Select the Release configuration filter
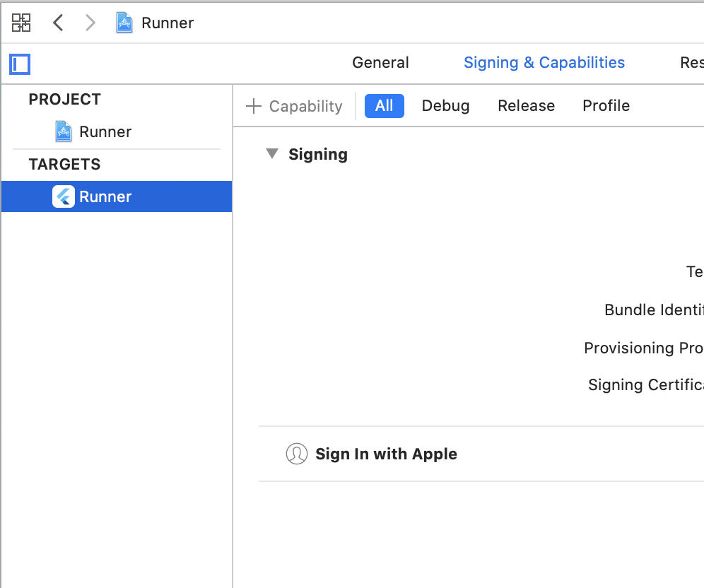 (x=526, y=106)
